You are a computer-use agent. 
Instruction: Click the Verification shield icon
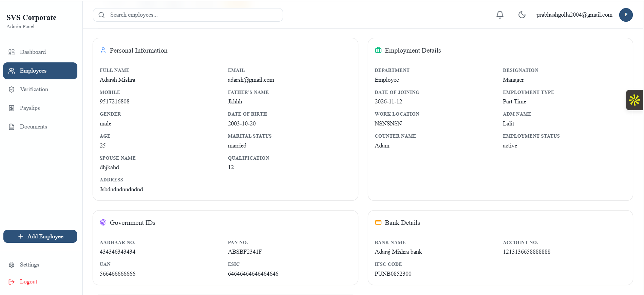[x=12, y=90]
